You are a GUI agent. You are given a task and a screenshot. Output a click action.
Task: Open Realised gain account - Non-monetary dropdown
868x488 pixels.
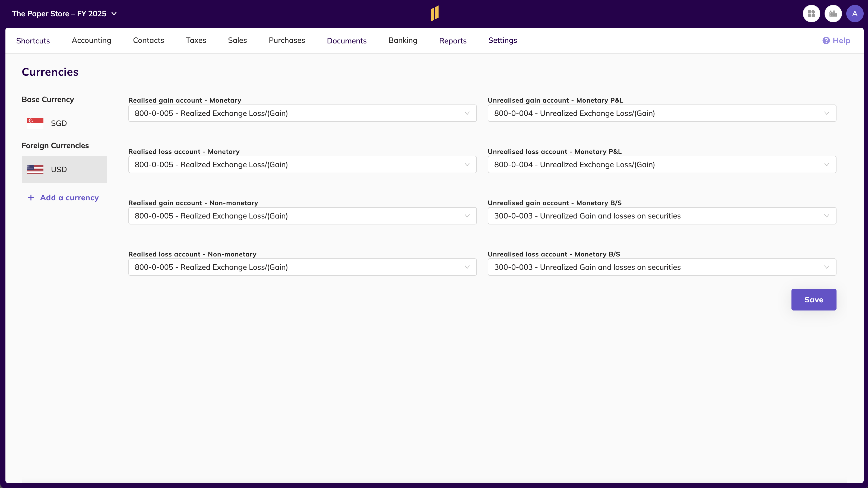click(x=302, y=216)
